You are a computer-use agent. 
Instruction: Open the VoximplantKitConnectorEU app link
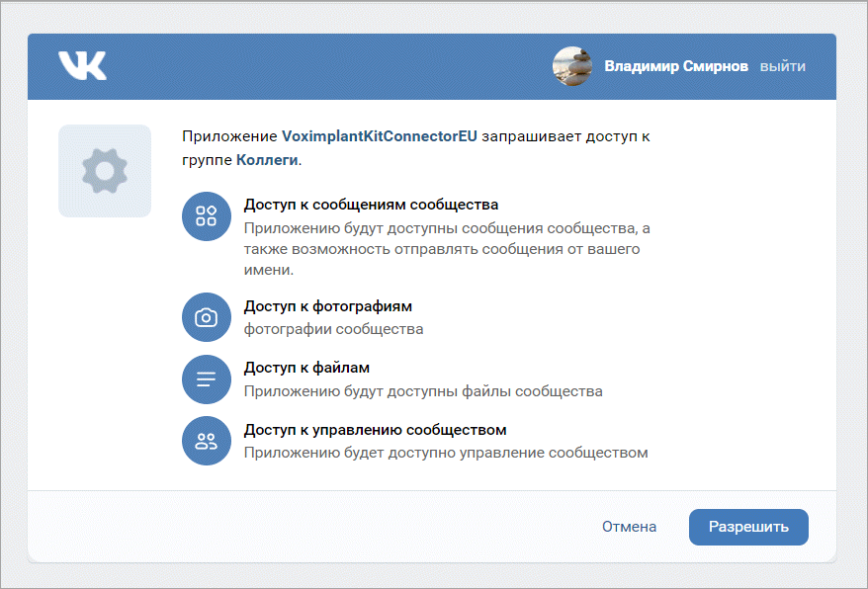coord(380,136)
